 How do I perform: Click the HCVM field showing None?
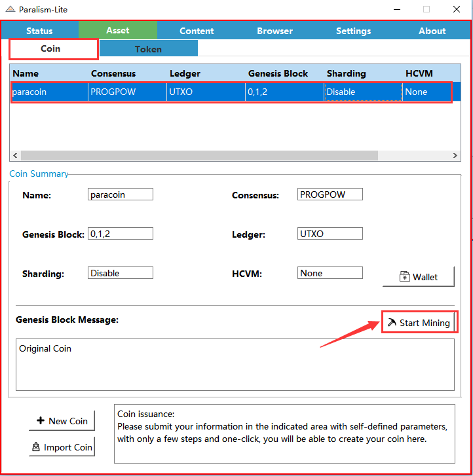pos(330,272)
